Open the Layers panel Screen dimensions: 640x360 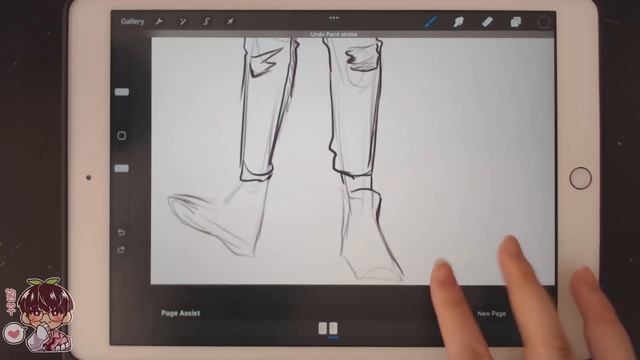pos(516,22)
